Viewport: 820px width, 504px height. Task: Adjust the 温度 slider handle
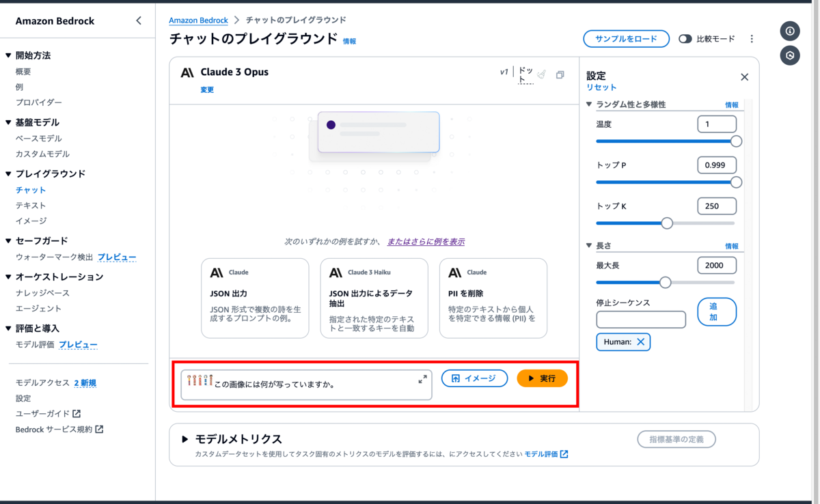(x=736, y=141)
